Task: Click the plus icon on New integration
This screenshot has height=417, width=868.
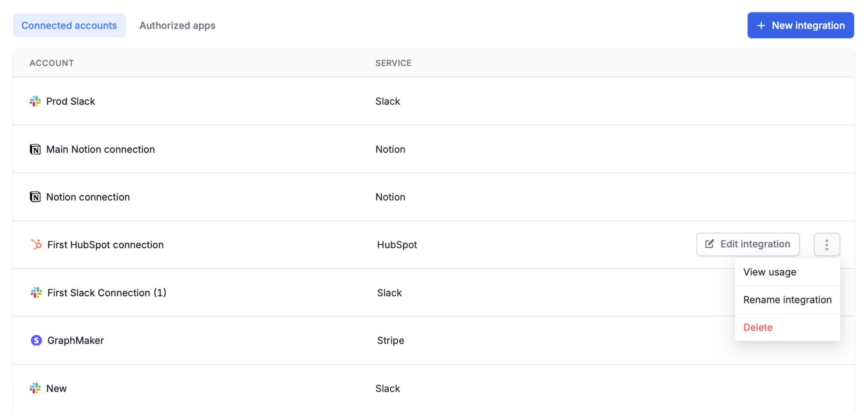Action: pos(761,25)
